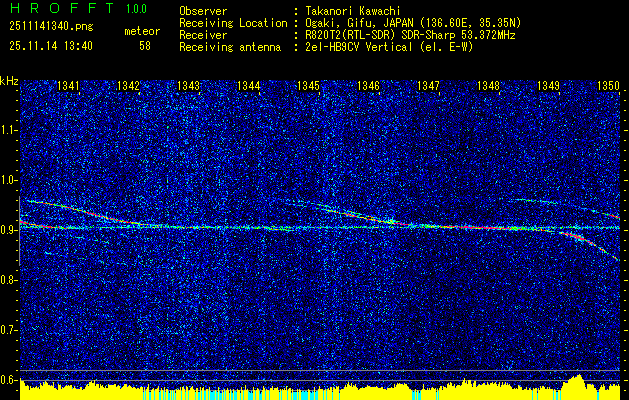Click the kHz axis unit label
Screen dimensions: 629x400
[9, 81]
